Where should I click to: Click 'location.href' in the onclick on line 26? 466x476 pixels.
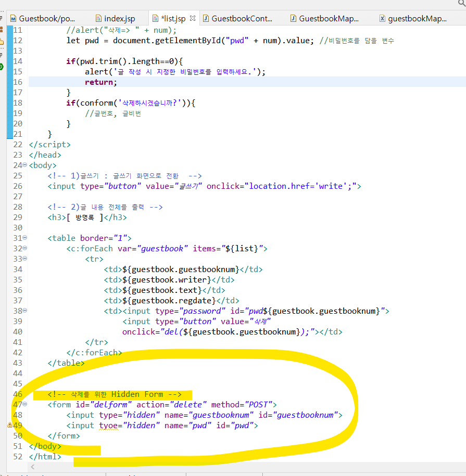280,186
